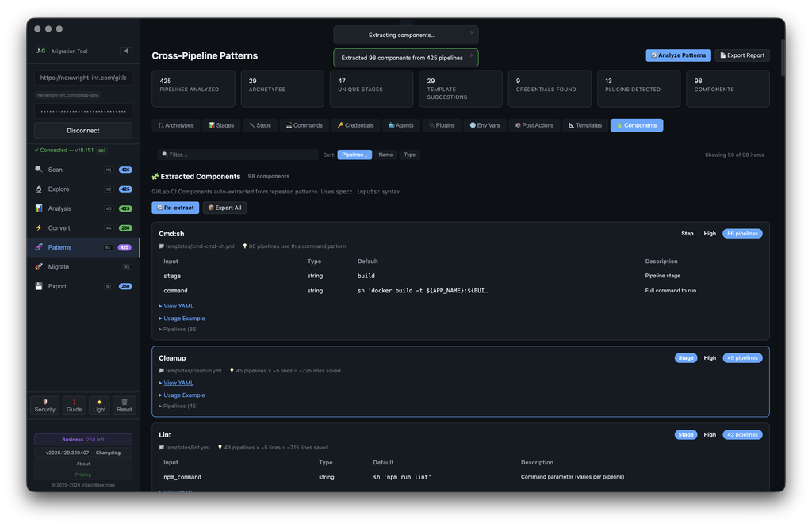
Task: Switch to Agents tab
Action: (x=401, y=125)
